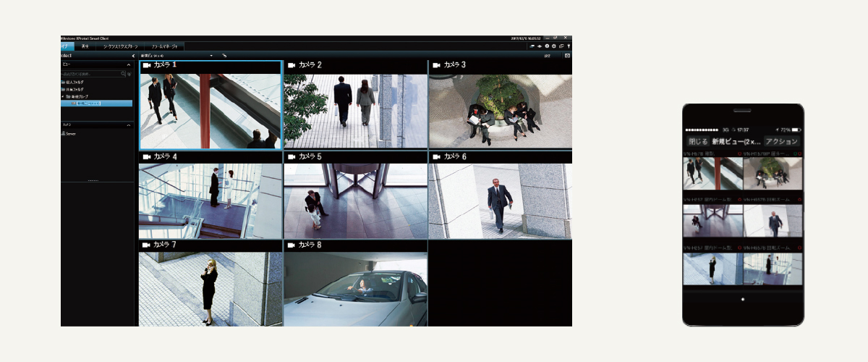Open the view selection dropdown above camera grid
This screenshot has width=868, height=362.
point(211,56)
